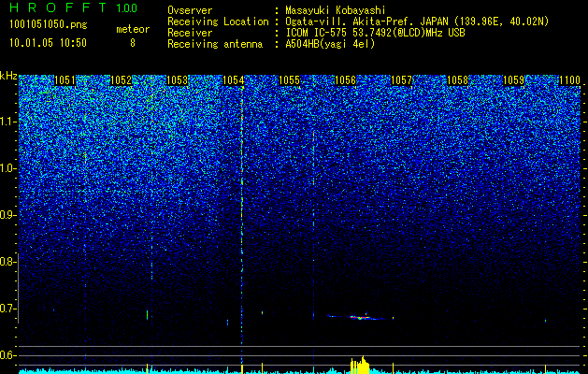The width and height of the screenshot is (588, 374).
Task: Click the 1057 time marker
Action: tap(401, 80)
